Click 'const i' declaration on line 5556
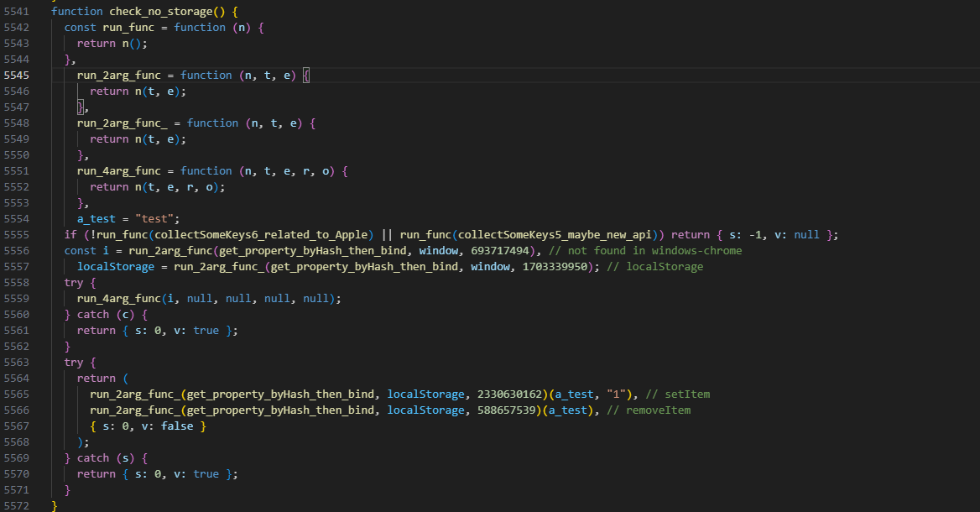 tap(87, 251)
